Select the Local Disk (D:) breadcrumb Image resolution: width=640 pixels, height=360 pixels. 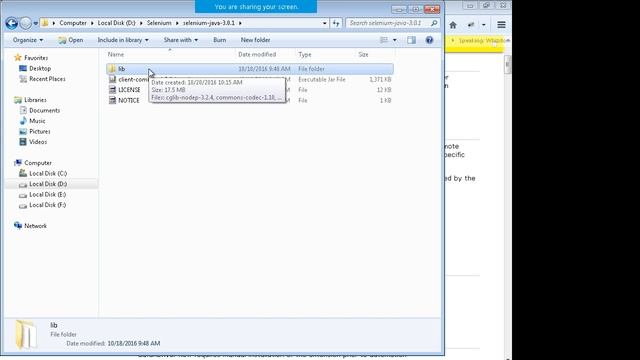(x=116, y=23)
